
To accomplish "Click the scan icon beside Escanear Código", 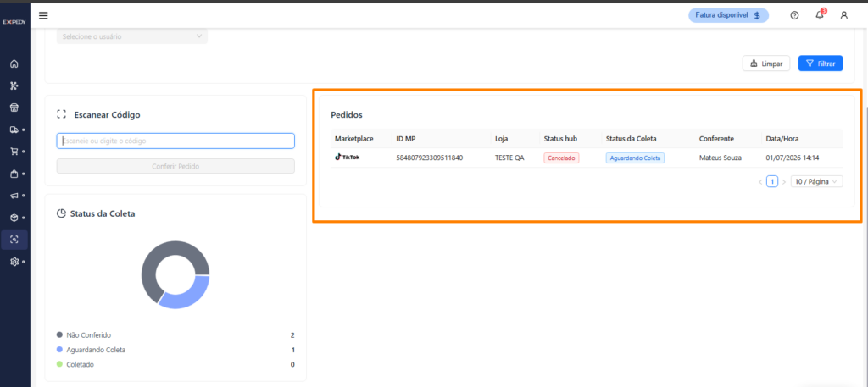I will click(61, 115).
